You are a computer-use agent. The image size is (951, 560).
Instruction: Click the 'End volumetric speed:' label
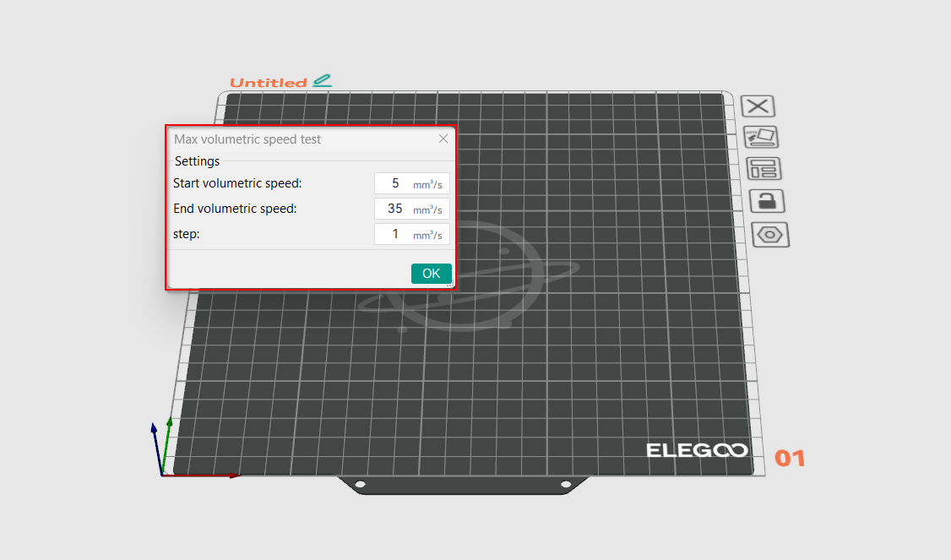pyautogui.click(x=235, y=209)
